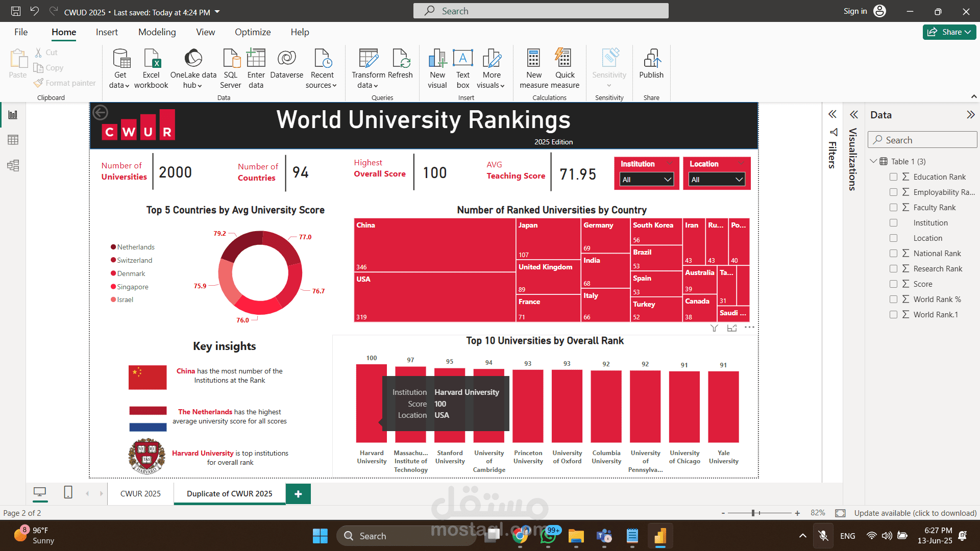Image resolution: width=980 pixels, height=551 pixels.
Task: Click Harvard University bar in chart
Action: [371, 403]
